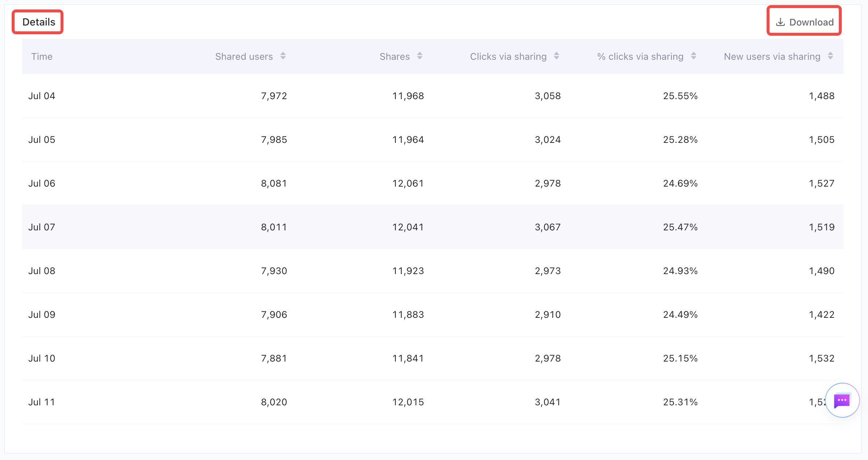Click the Jul 07 row date
Viewport: 868px width, 460px height.
[x=42, y=227]
